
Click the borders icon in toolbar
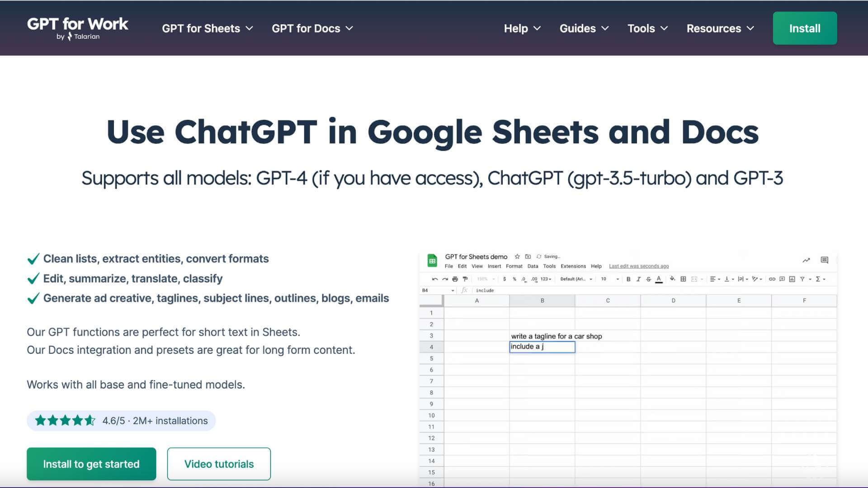coord(683,279)
